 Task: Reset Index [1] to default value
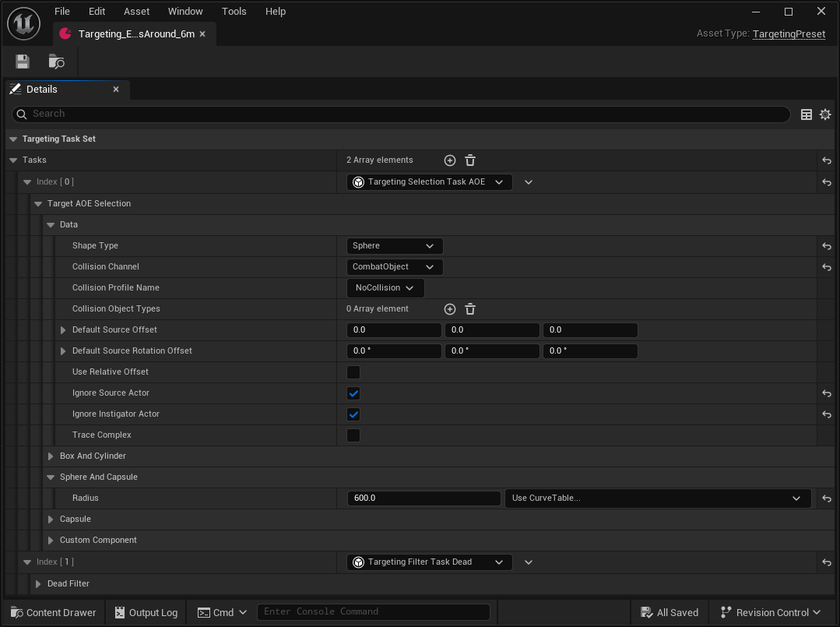827,562
